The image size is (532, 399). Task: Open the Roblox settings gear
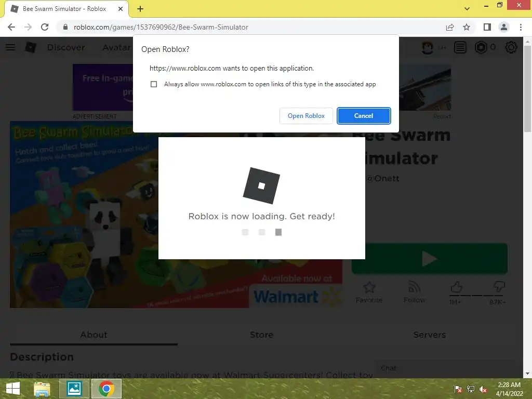511,47
